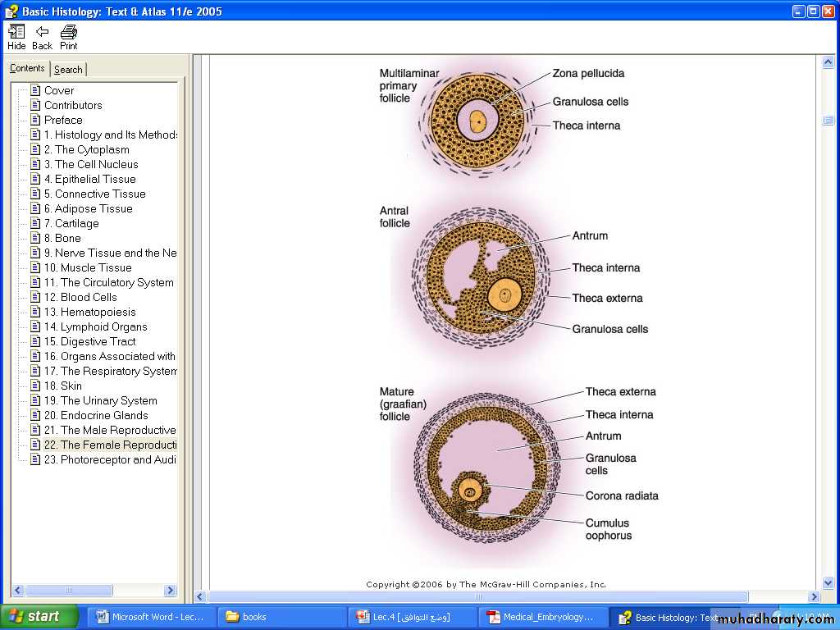Click the Hide toolbar icon

click(x=16, y=33)
